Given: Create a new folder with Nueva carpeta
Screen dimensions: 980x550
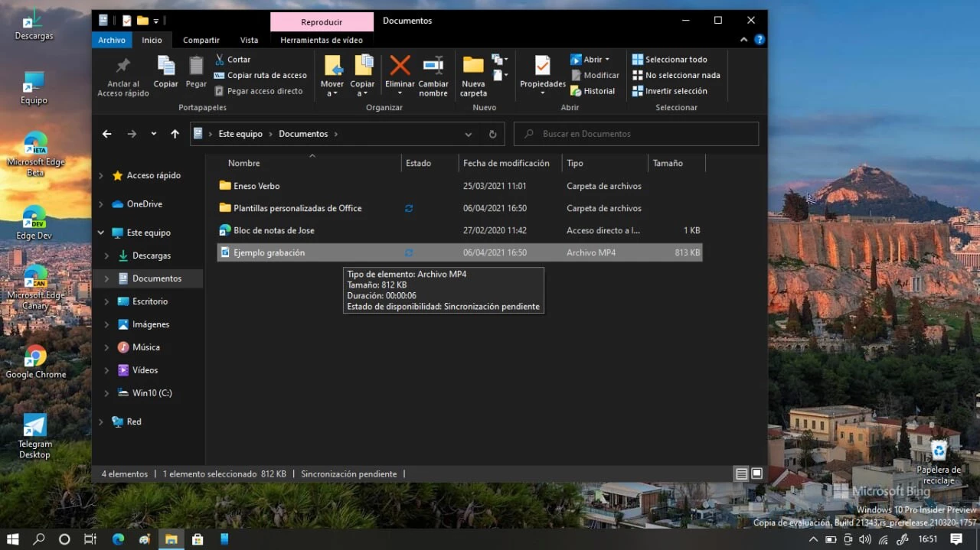Looking at the screenshot, I should click(x=473, y=67).
